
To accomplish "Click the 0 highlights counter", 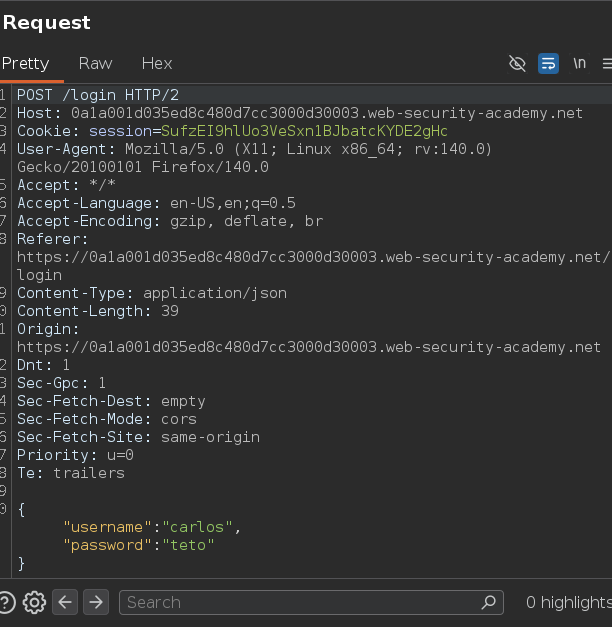I will tap(569, 602).
